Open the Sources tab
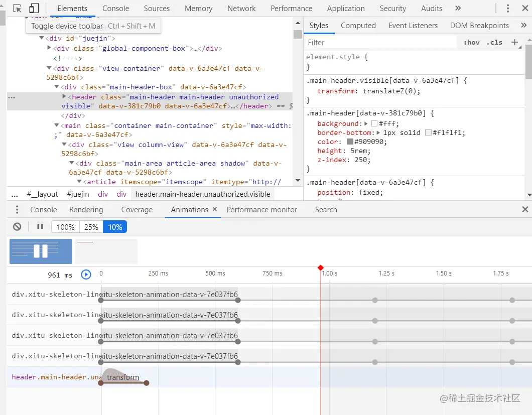 click(157, 9)
